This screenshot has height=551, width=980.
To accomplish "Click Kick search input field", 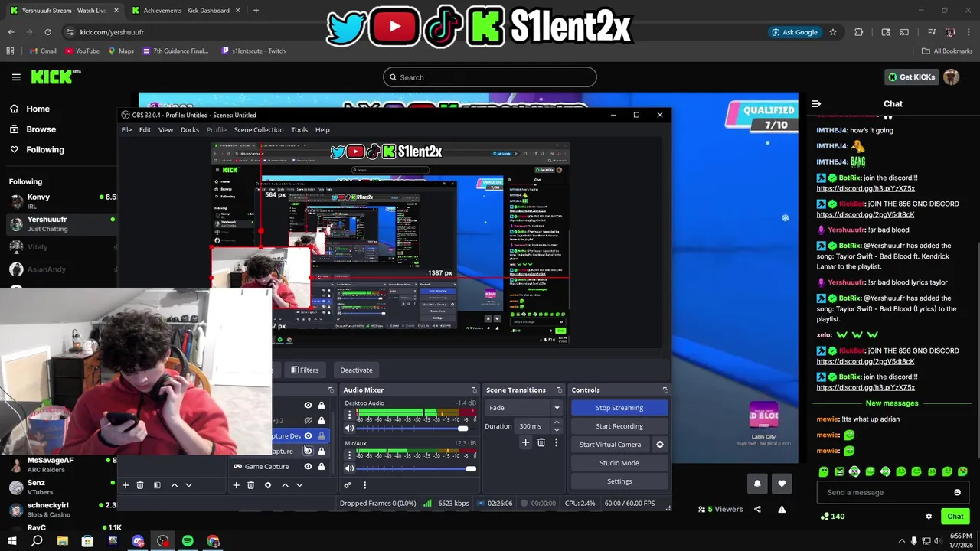I will click(x=490, y=77).
